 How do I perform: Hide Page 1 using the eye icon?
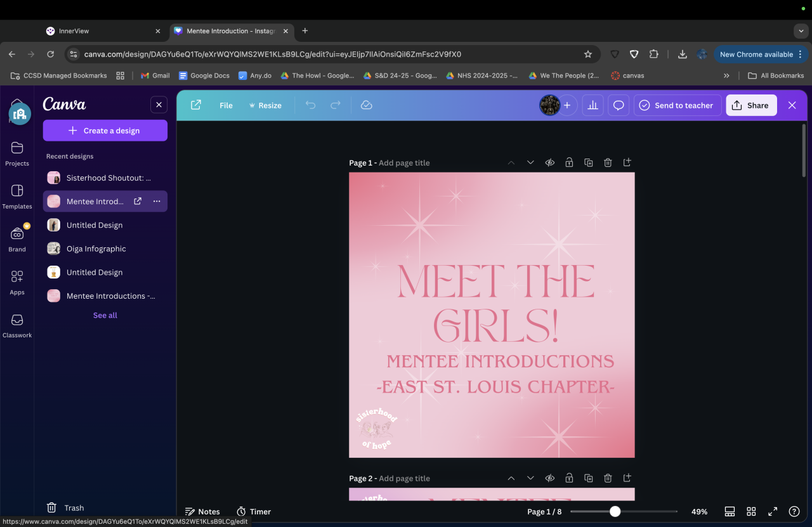pyautogui.click(x=550, y=163)
